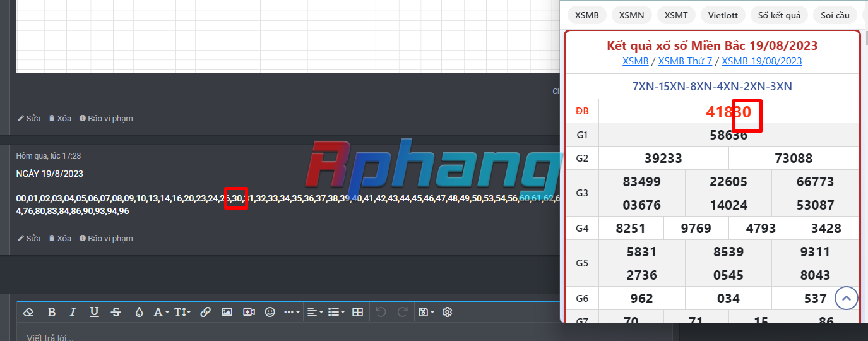Toggle bold formatting in reply editor
868x341 pixels.
52,312
